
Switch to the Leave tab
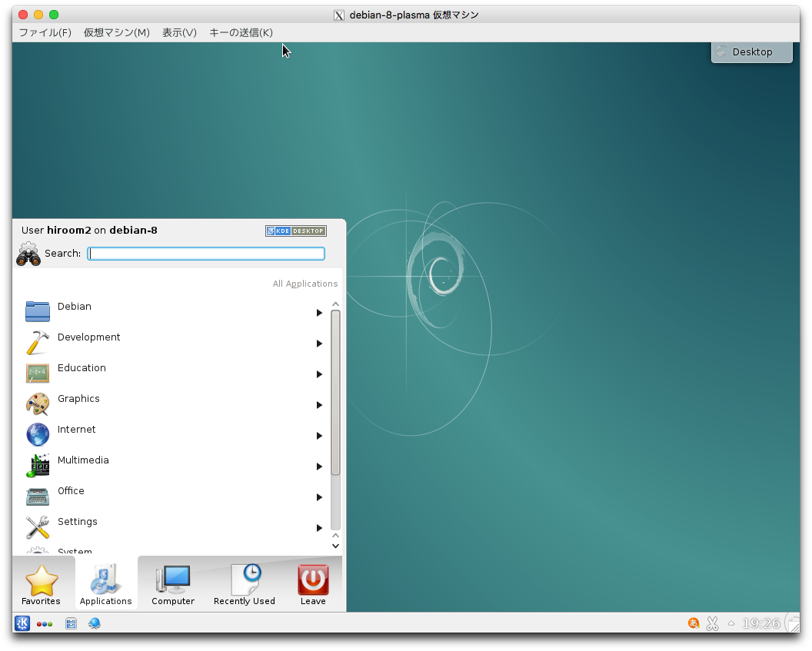313,585
